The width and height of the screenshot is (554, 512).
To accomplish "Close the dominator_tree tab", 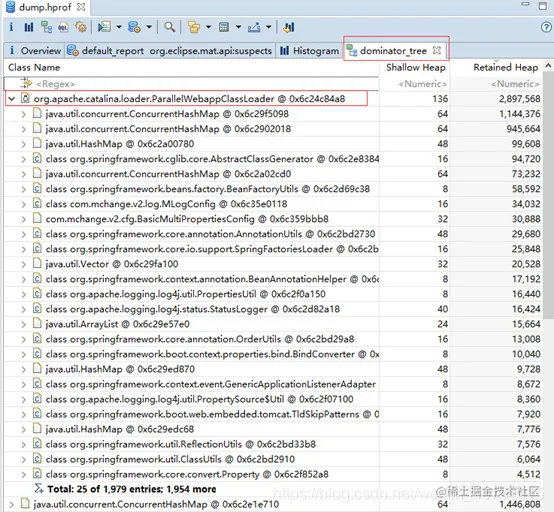I will pyautogui.click(x=437, y=50).
